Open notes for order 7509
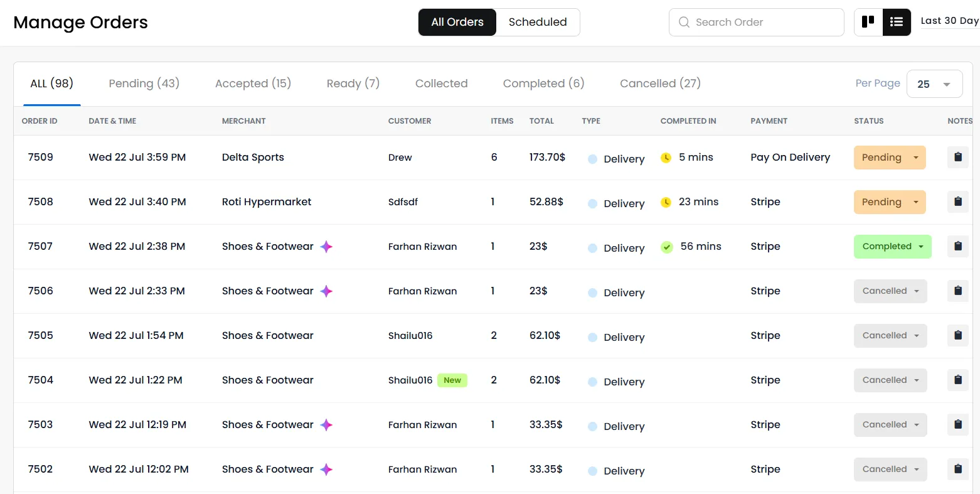This screenshot has width=980, height=494. (x=957, y=158)
